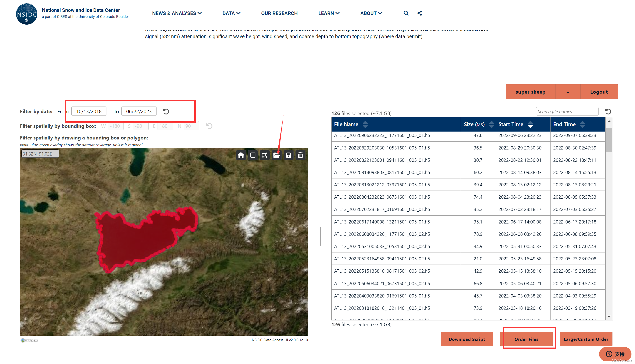The height and width of the screenshot is (364, 635).
Task: Open the Our Research page
Action: (x=279, y=13)
